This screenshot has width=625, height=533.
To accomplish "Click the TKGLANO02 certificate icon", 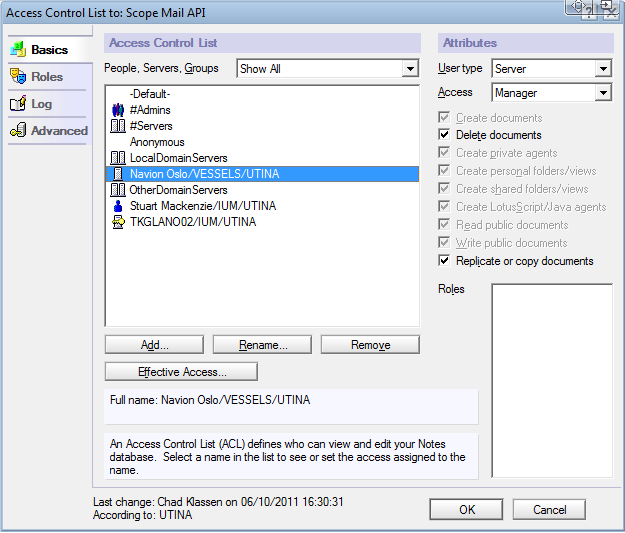I will pos(118,222).
